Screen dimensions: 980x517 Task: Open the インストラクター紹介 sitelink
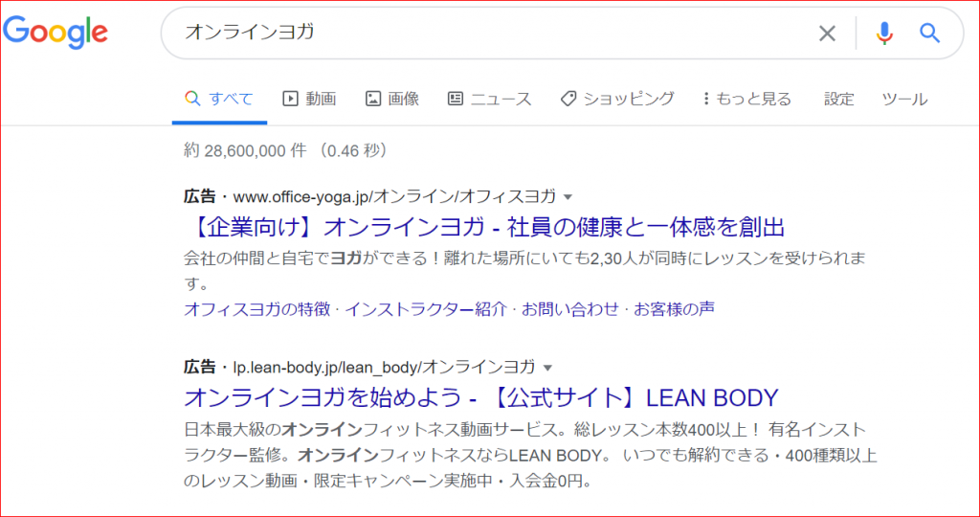click(x=425, y=309)
